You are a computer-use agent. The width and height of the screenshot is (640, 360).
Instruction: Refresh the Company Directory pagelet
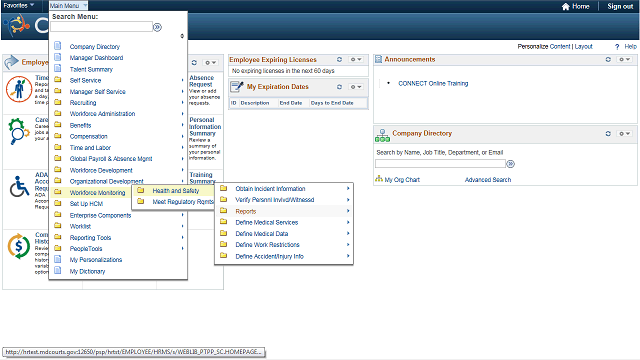coord(608,133)
